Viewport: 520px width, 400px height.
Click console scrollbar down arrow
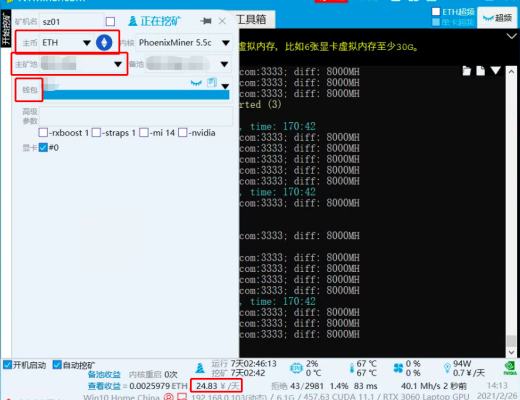[x=511, y=352]
